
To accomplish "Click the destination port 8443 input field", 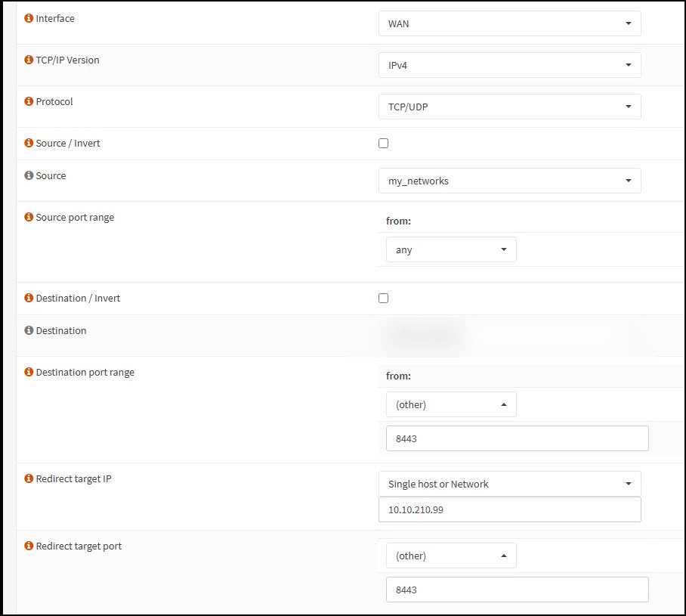I will pyautogui.click(x=517, y=438).
